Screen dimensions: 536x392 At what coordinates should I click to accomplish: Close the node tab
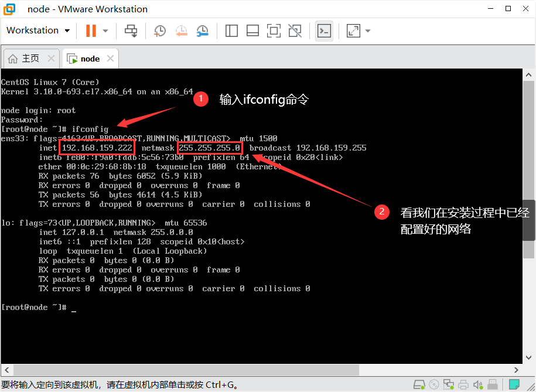[x=110, y=59]
